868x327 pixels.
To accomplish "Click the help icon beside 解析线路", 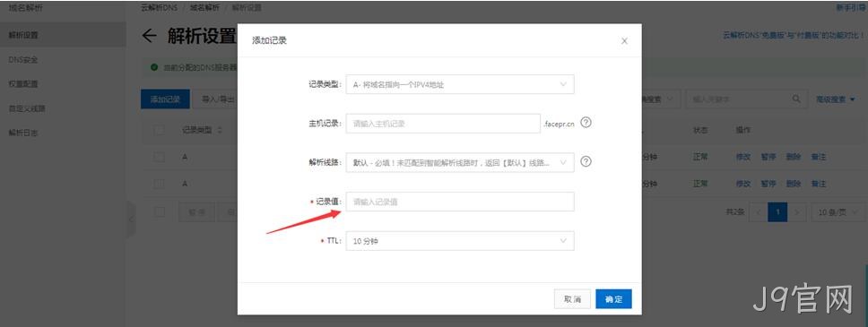I will point(586,161).
